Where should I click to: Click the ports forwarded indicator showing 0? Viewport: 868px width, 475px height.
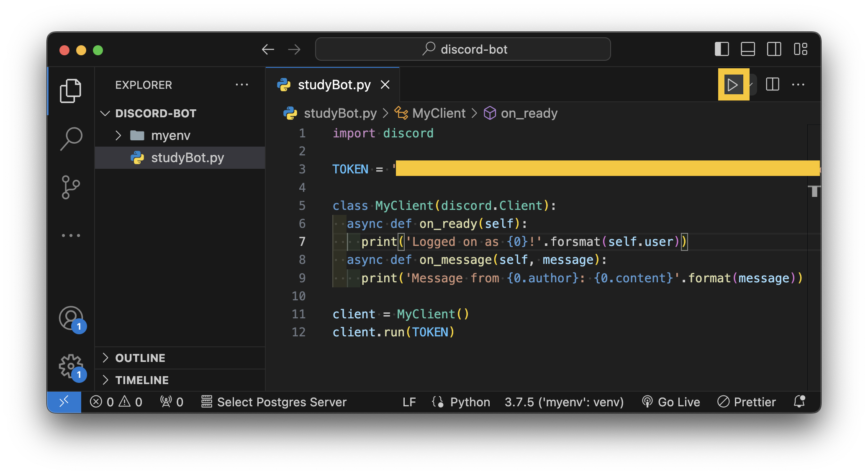[x=172, y=402]
